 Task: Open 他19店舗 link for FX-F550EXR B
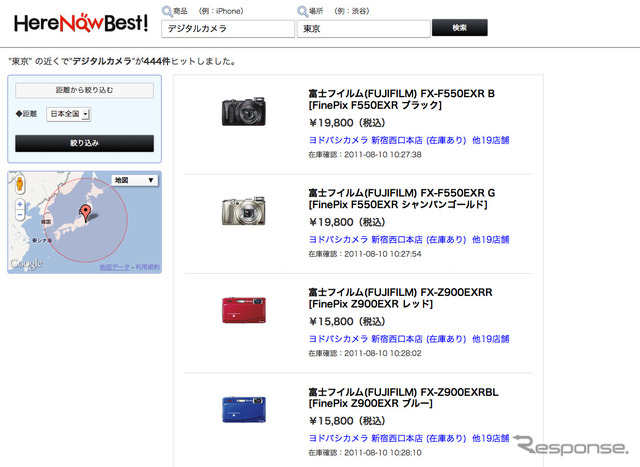pos(491,140)
